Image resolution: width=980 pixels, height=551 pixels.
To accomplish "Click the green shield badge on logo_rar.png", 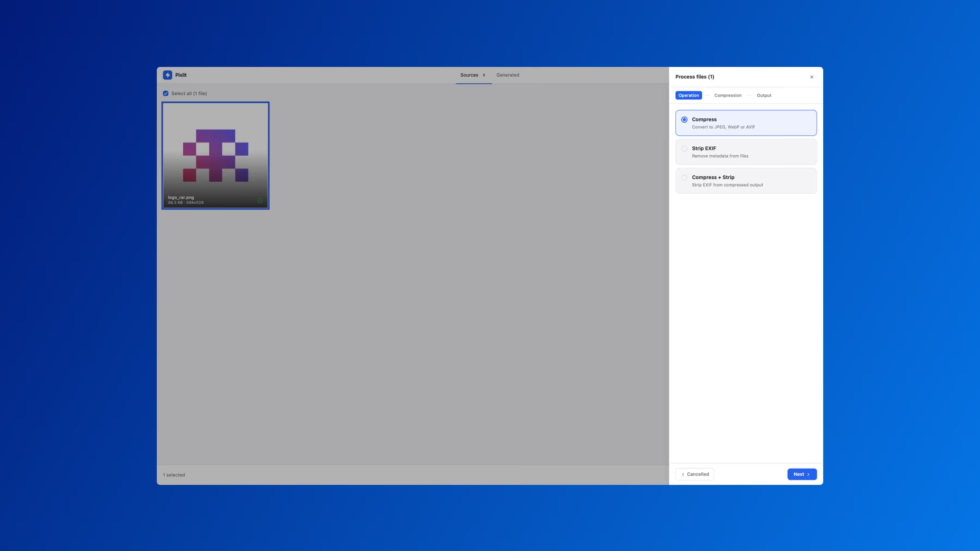I will pos(260,201).
